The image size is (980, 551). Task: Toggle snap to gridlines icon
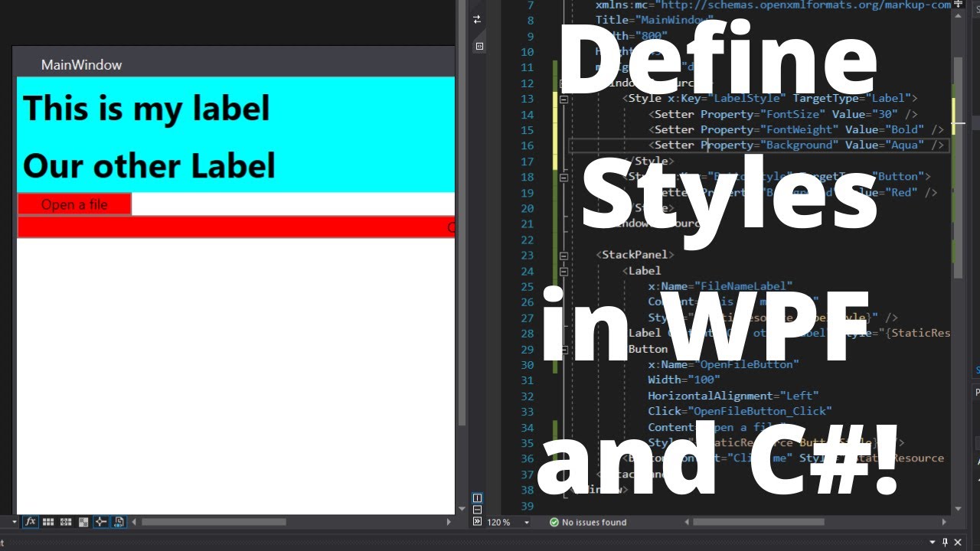(x=66, y=522)
